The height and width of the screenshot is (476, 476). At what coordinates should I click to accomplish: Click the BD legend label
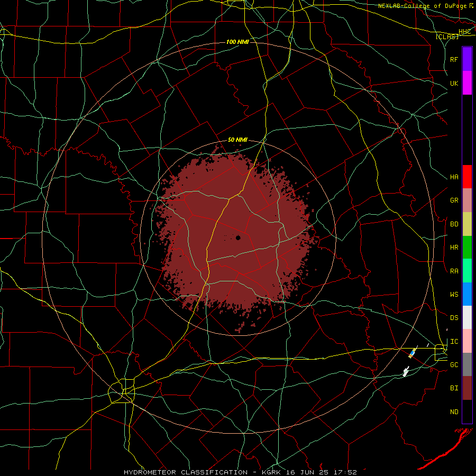pyautogui.click(x=454, y=224)
